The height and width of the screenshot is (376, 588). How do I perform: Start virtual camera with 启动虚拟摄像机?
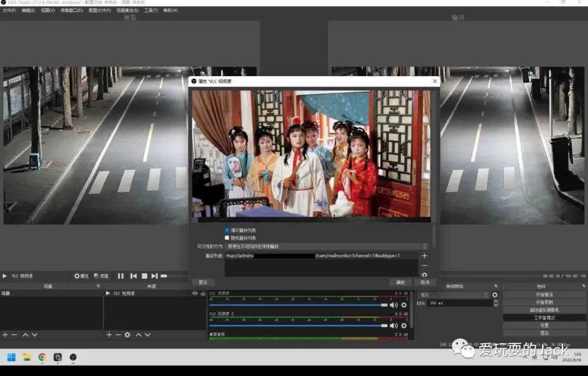tap(544, 310)
